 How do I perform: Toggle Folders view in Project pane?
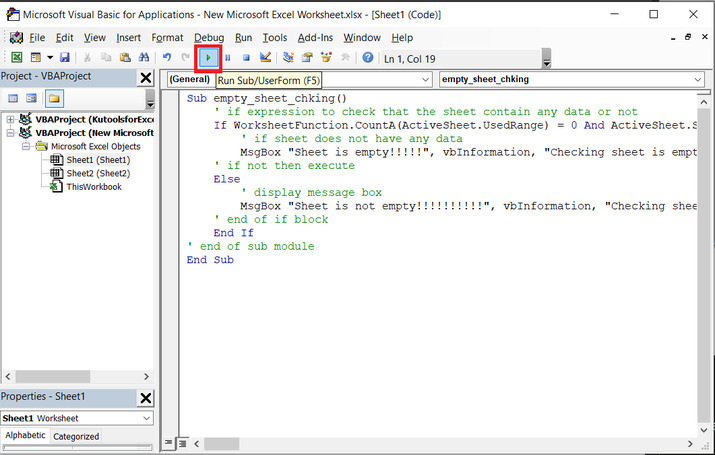(x=54, y=98)
